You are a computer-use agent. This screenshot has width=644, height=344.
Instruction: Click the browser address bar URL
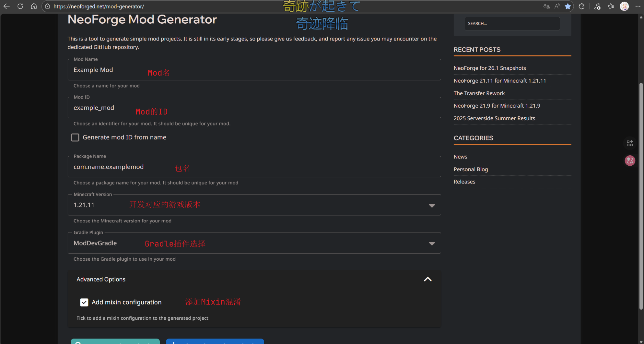pos(99,6)
